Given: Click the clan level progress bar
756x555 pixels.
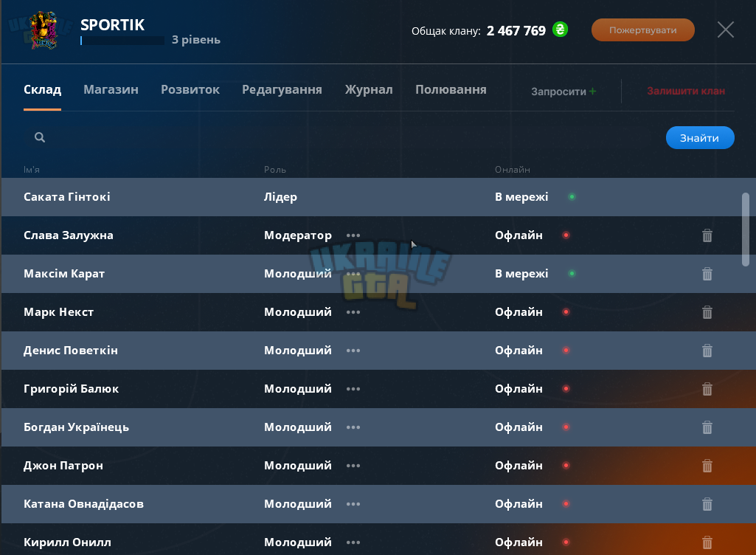Looking at the screenshot, I should pyautogui.click(x=122, y=41).
